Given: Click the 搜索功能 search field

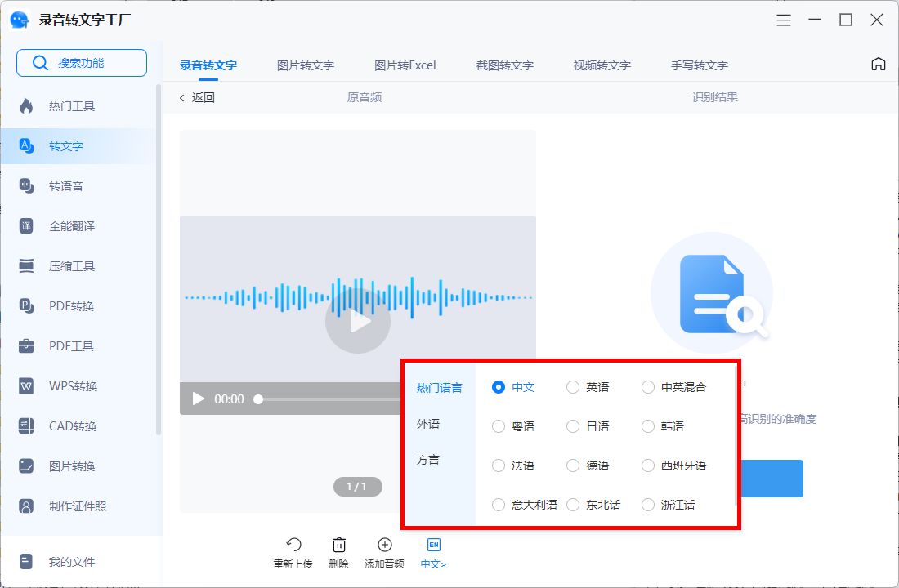Looking at the screenshot, I should 82,63.
